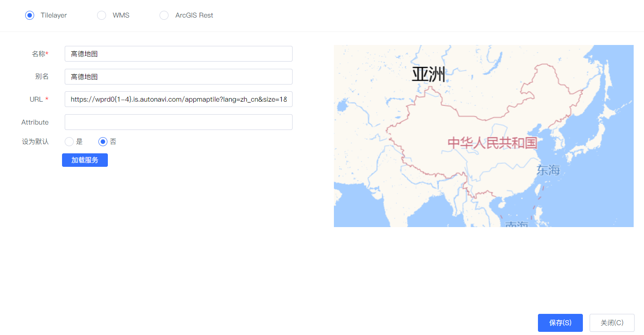
Task: Choose the ArcGIS Rest service type
Action: [164, 15]
